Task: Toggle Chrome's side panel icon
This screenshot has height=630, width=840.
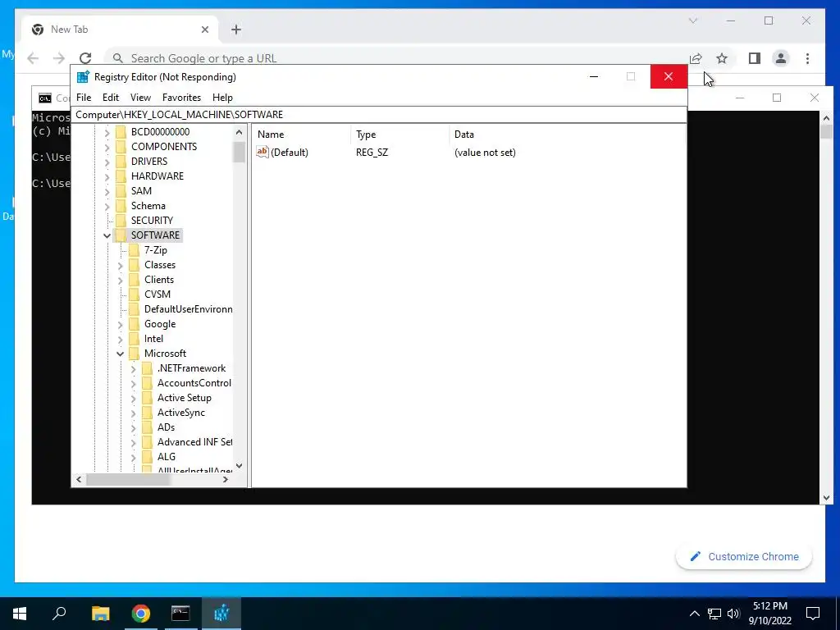Action: [x=755, y=58]
